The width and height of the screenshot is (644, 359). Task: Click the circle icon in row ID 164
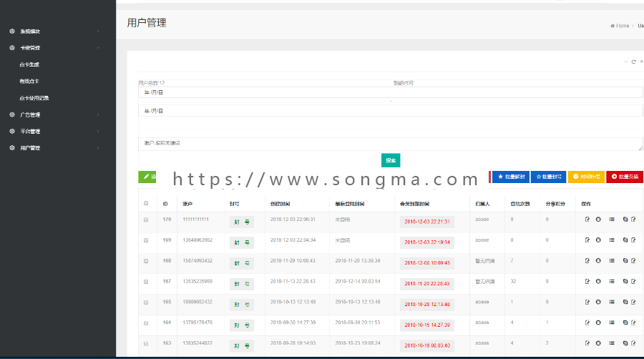(x=598, y=323)
